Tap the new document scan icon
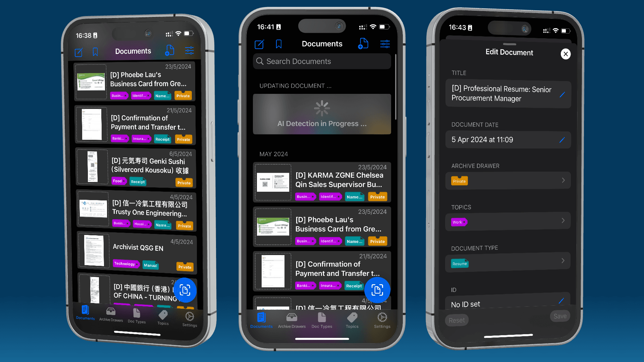 186,290
